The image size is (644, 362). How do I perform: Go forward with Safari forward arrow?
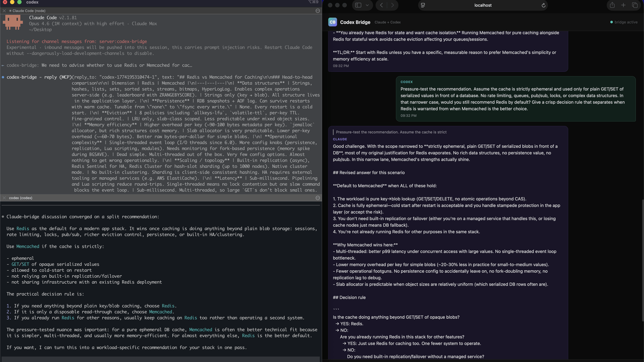392,5
